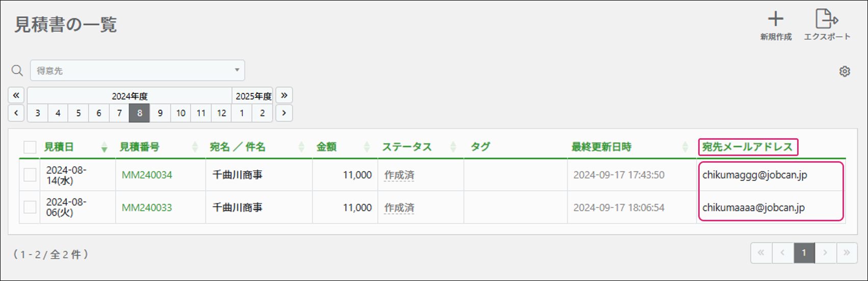Click the search magnifier icon
The width and height of the screenshot is (868, 281).
[x=17, y=70]
